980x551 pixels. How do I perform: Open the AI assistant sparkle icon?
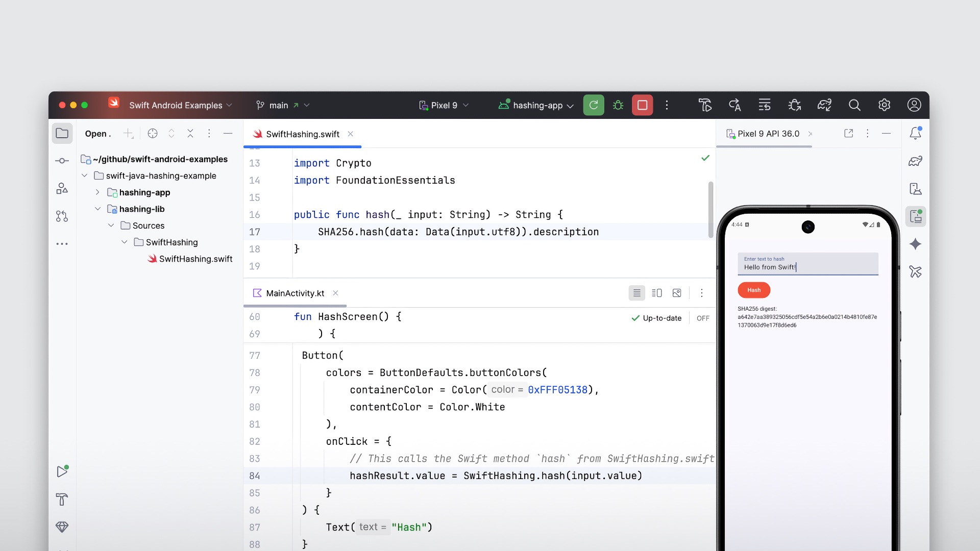[916, 244]
